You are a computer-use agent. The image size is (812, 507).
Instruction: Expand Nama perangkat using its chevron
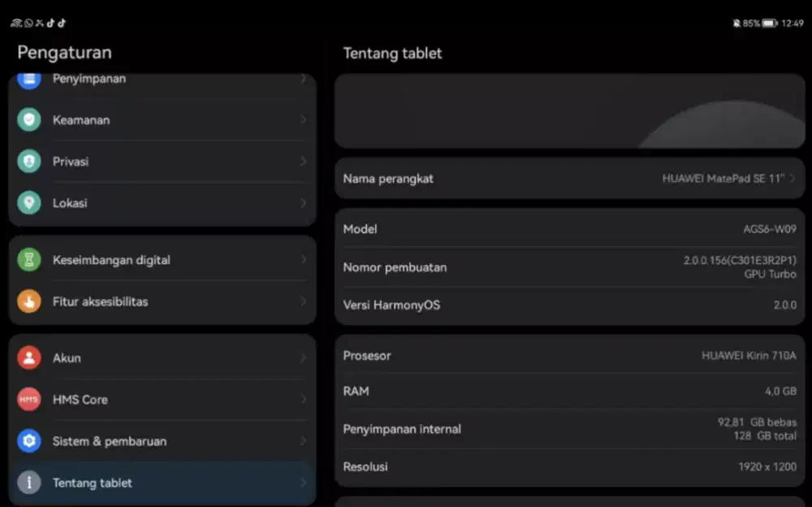point(792,178)
